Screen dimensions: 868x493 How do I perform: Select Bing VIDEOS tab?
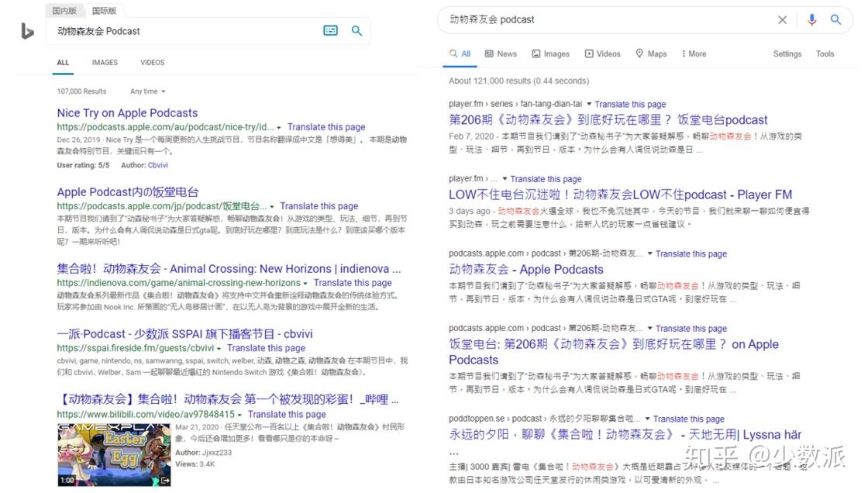pos(152,63)
